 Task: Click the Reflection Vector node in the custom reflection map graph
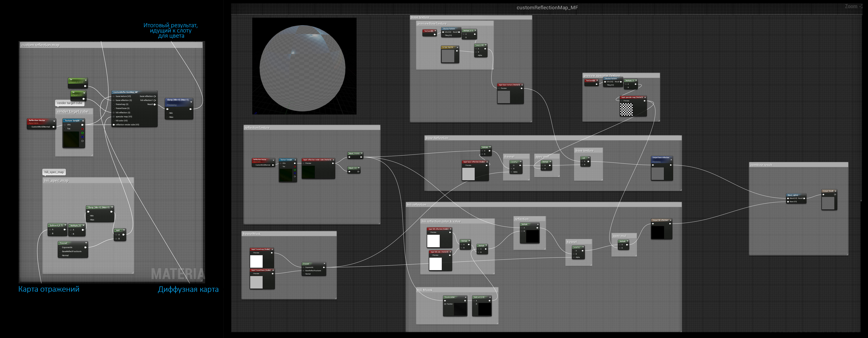point(41,124)
